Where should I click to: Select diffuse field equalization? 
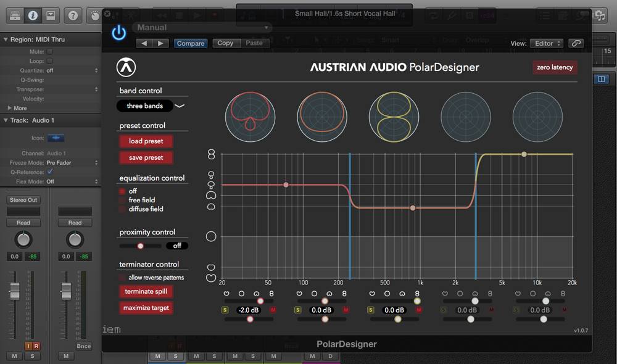122,209
